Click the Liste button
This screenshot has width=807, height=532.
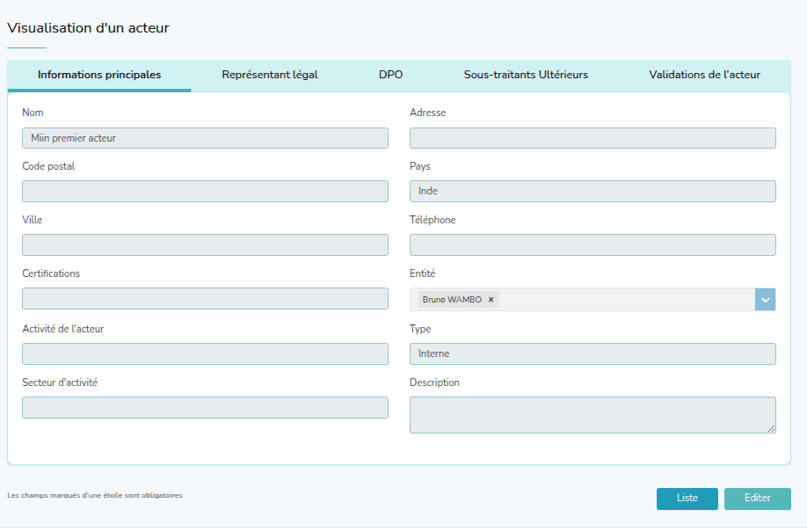click(687, 499)
